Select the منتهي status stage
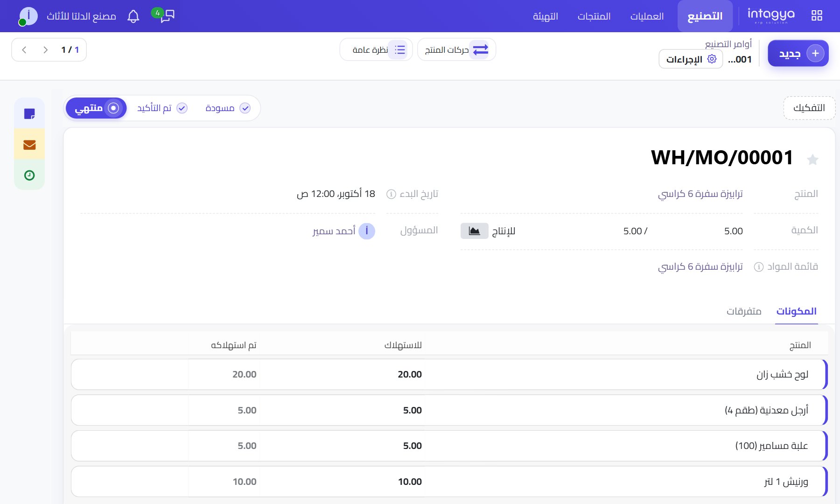 point(96,108)
